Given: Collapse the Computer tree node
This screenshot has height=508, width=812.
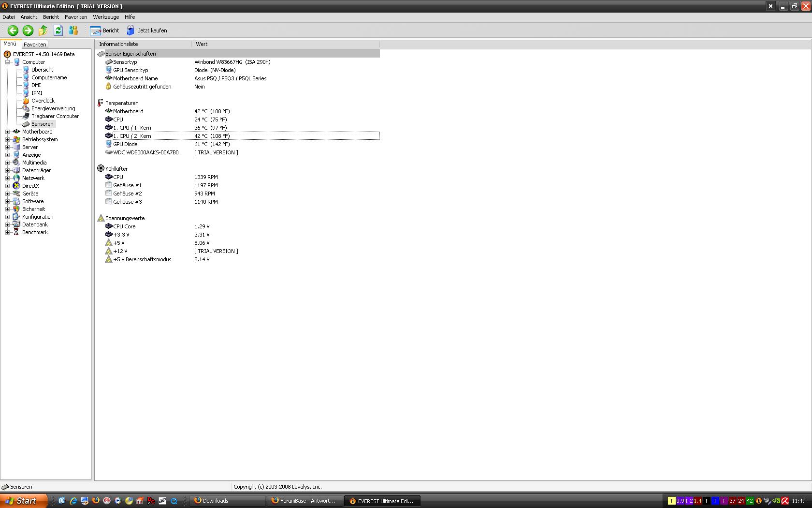Looking at the screenshot, I should pos(7,62).
